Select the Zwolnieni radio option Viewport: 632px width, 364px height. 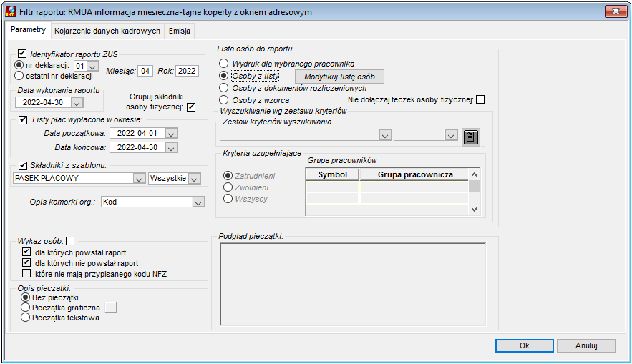click(x=228, y=187)
